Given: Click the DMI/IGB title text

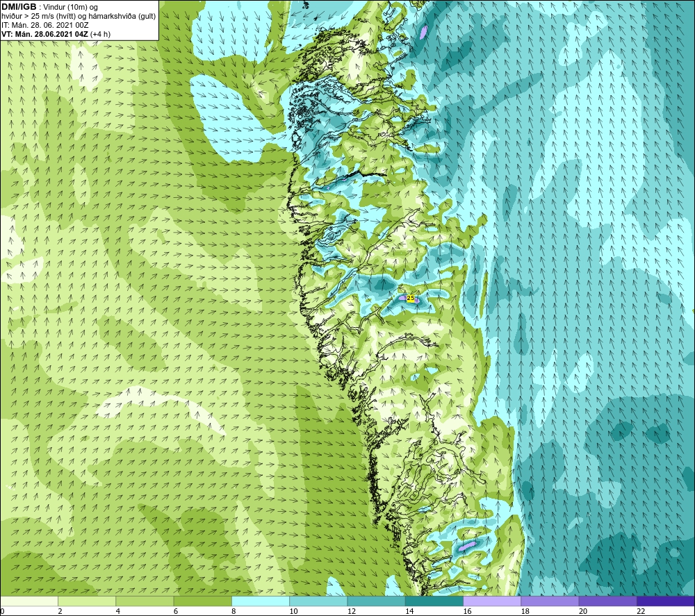Looking at the screenshot, I should [x=19, y=7].
